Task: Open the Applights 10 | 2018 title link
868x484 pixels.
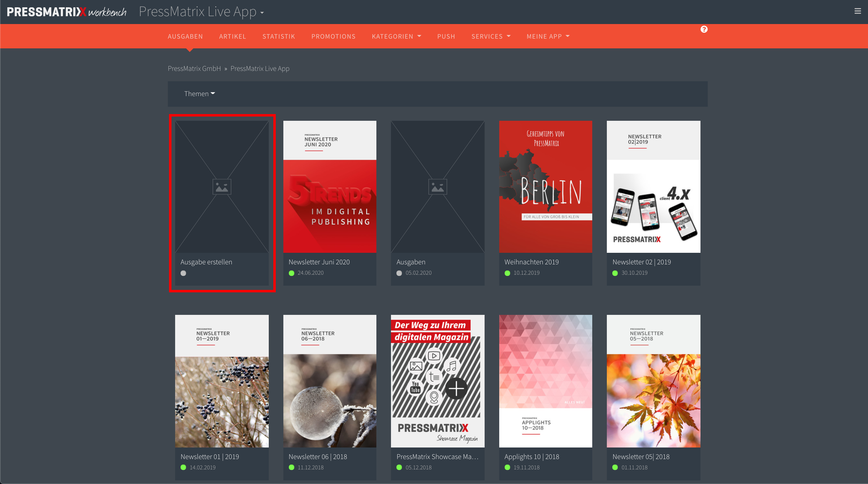Action: 532,456
